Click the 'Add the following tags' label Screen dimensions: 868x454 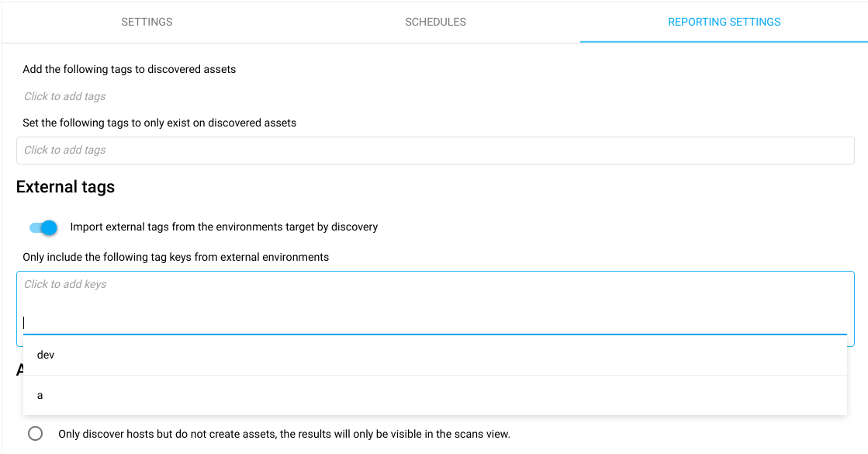(129, 69)
